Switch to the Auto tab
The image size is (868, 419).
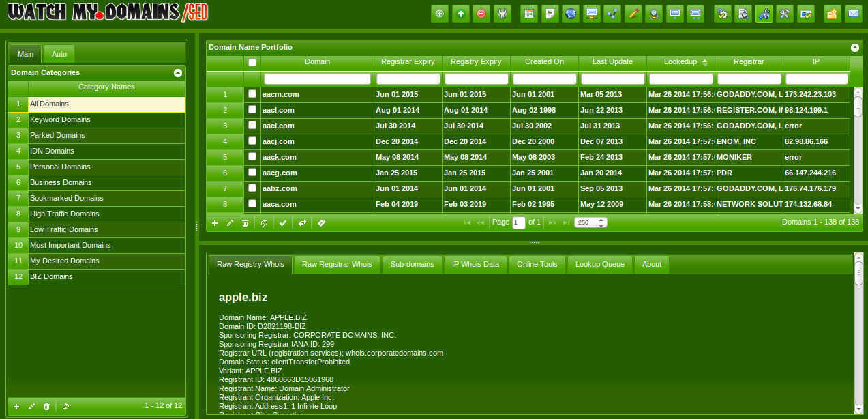[x=59, y=54]
